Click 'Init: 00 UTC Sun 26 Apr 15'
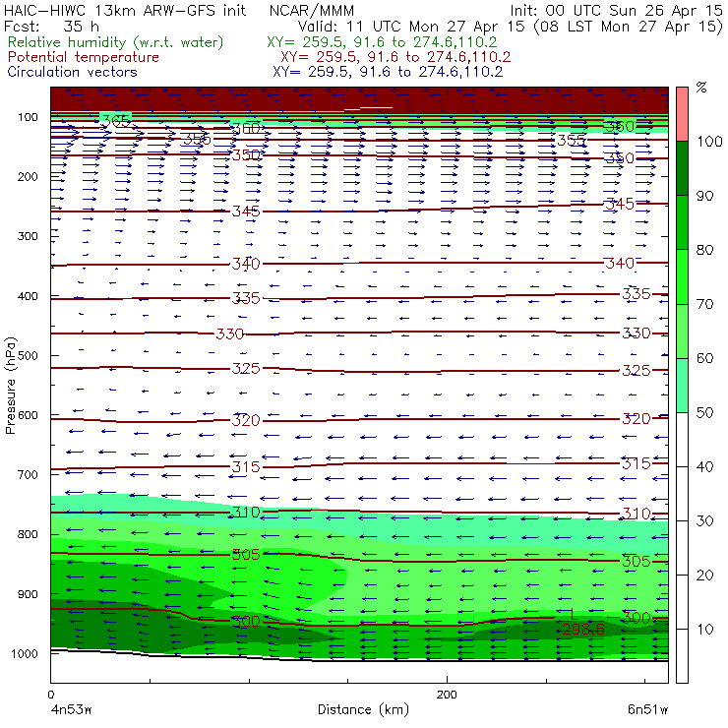Viewport: 728px width, 728px height. click(x=616, y=10)
